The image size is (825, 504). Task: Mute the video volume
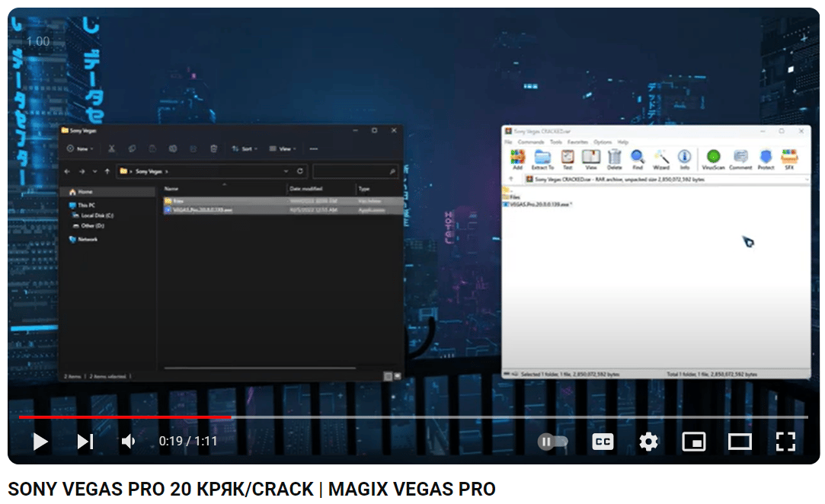tap(128, 442)
